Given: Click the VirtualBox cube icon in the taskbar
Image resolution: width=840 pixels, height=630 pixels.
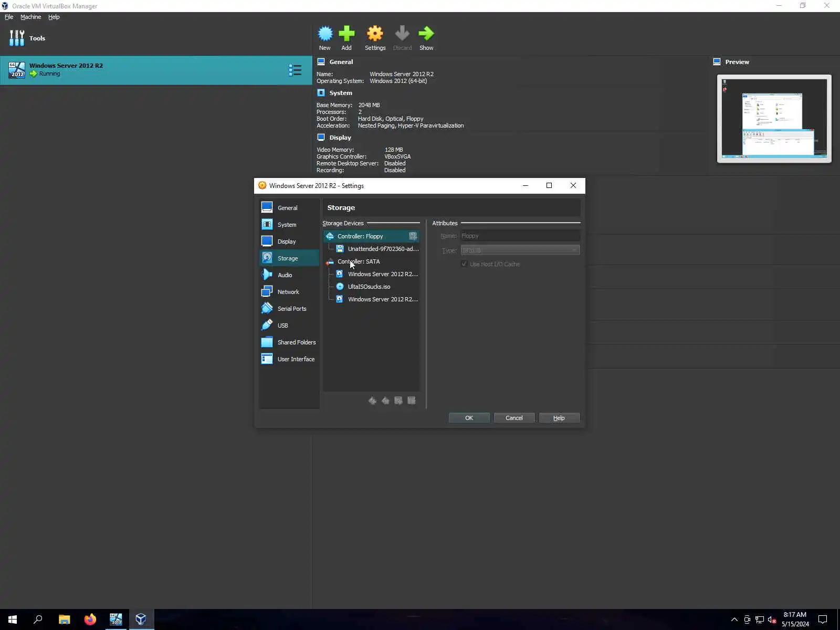Looking at the screenshot, I should click(x=141, y=619).
